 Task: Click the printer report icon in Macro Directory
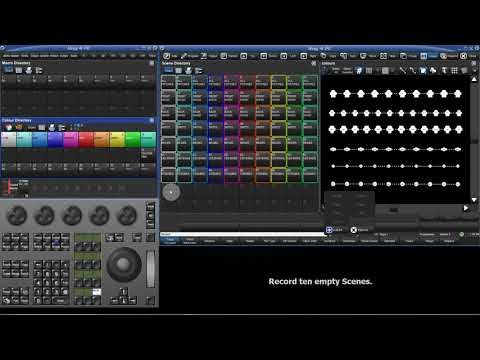point(29,70)
